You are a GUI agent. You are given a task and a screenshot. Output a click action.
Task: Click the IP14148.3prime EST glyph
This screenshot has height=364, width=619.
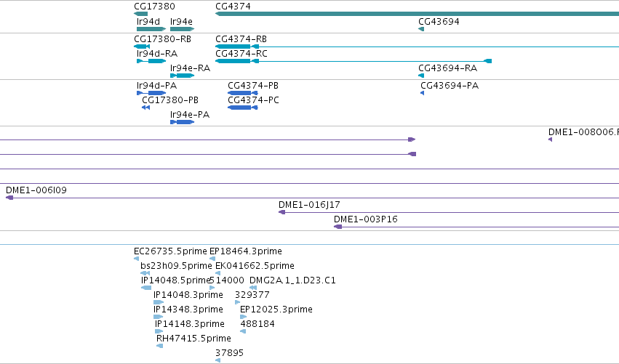(x=159, y=331)
